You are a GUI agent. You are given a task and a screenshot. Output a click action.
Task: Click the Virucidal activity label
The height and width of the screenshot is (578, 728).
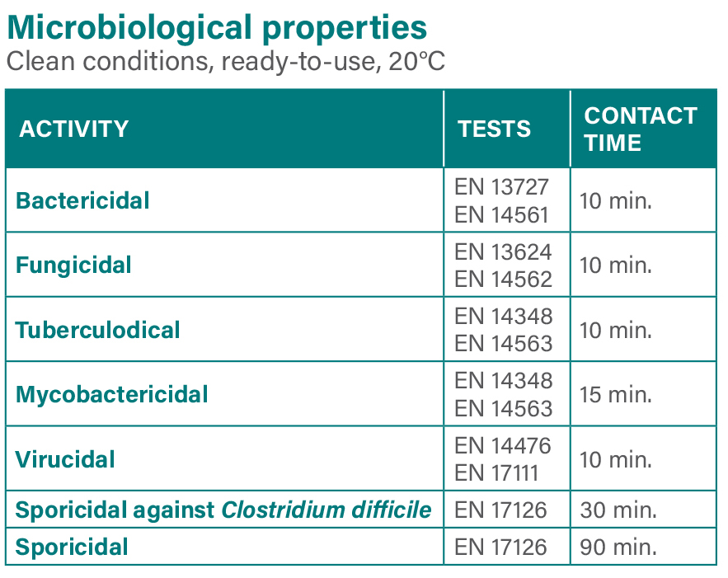point(65,459)
